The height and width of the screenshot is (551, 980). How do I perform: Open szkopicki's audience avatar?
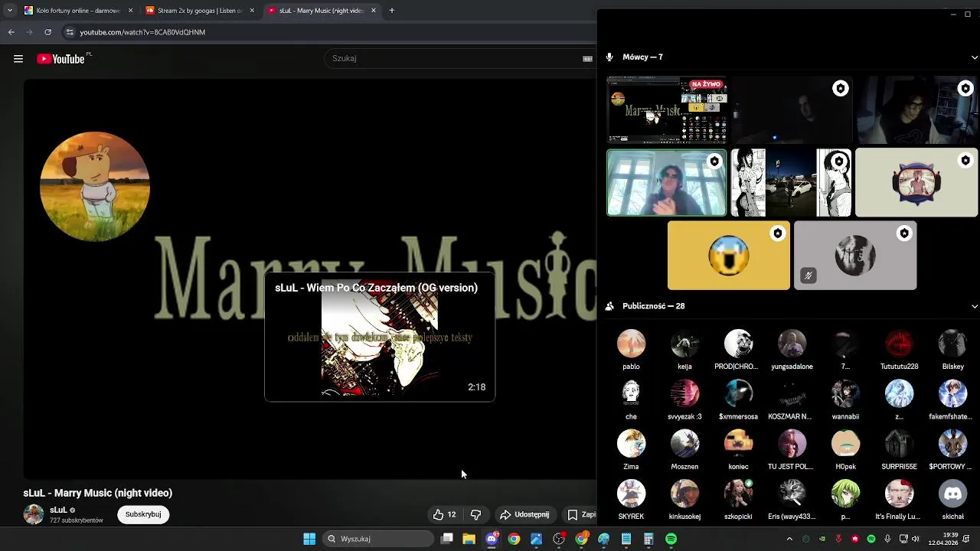pyautogui.click(x=738, y=494)
